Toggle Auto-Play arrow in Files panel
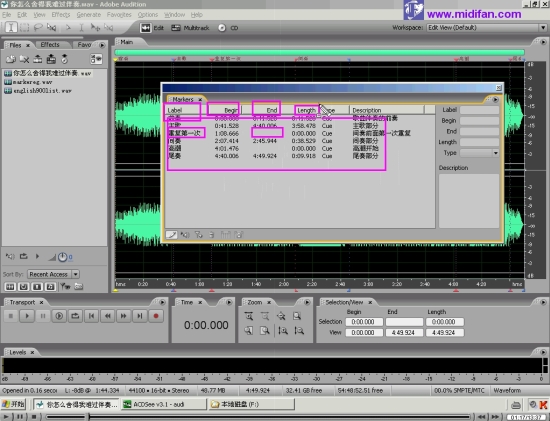 [37, 256]
